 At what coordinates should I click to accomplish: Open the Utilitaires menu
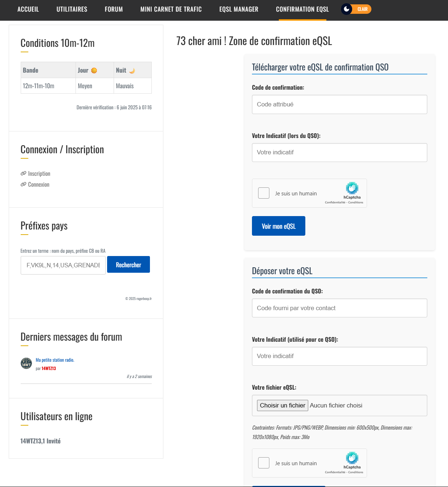point(72,9)
